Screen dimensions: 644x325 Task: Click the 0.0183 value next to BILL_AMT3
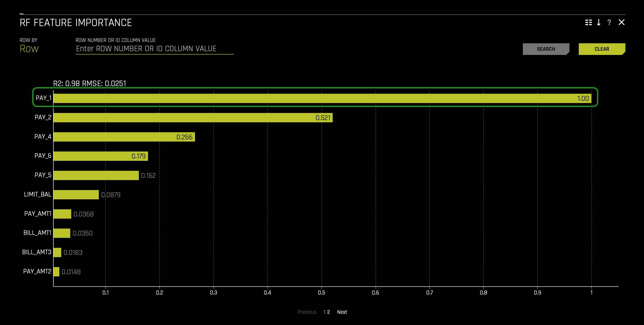(x=73, y=253)
